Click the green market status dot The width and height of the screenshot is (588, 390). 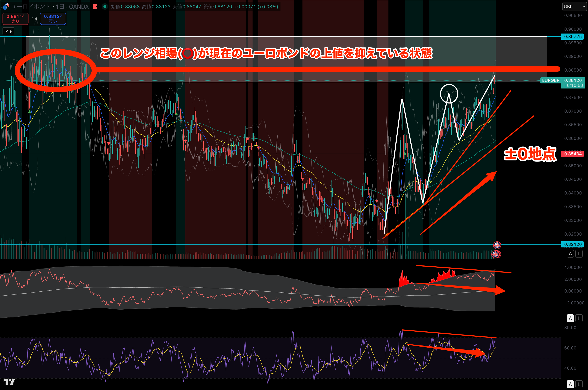[x=105, y=7]
